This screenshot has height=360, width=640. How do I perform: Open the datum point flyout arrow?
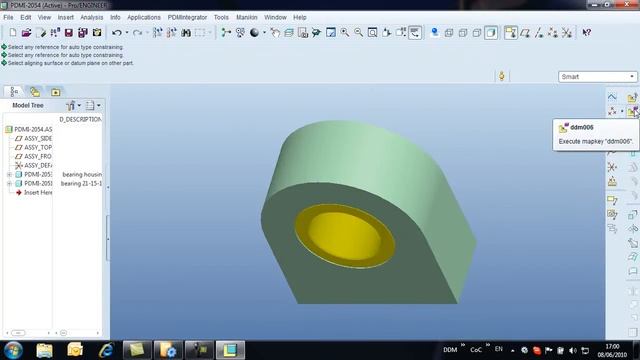click(x=622, y=111)
